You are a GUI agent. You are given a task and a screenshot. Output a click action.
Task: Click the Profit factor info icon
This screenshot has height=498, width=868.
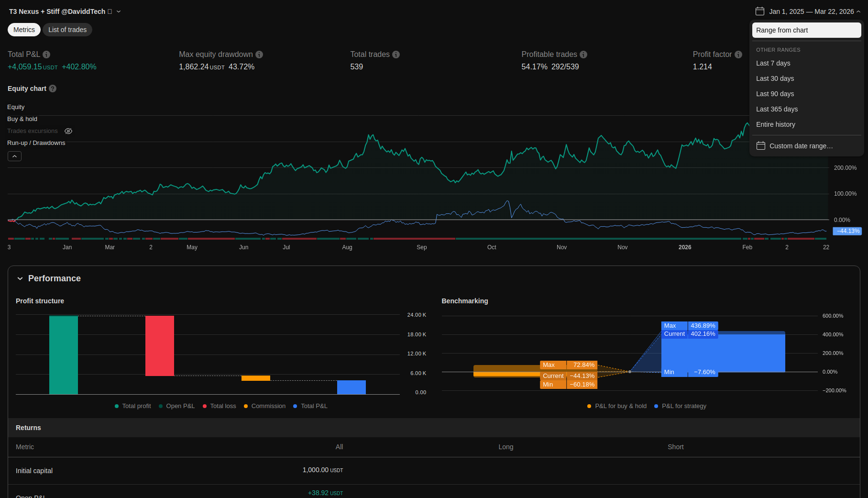point(738,55)
